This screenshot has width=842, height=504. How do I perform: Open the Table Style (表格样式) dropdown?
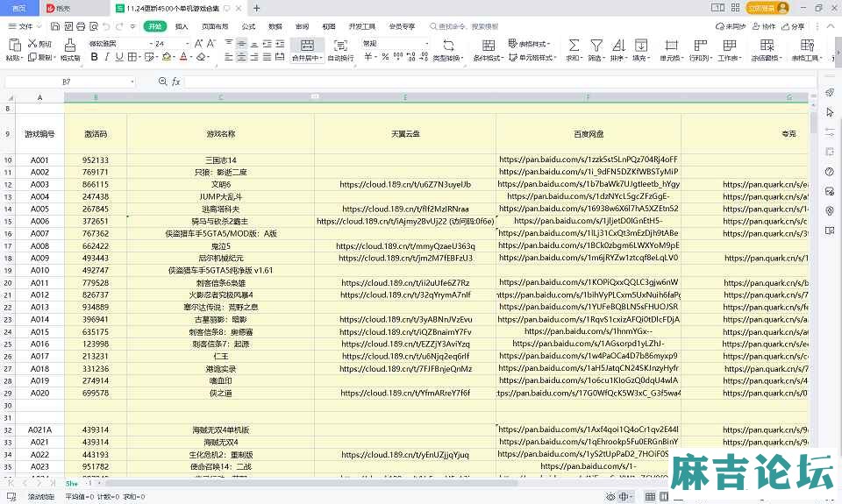tap(529, 44)
